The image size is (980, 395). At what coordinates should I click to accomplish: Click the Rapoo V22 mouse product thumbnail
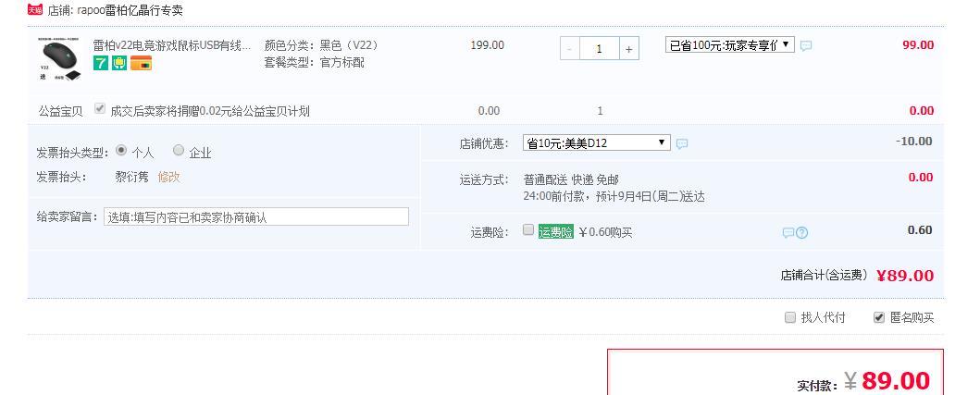coord(61,59)
